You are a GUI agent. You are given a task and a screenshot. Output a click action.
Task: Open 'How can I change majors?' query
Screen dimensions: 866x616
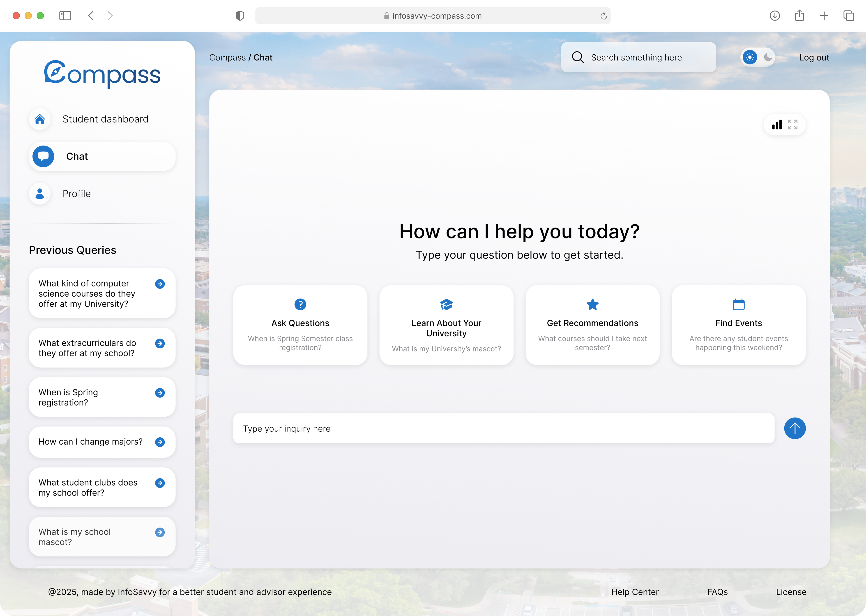click(102, 442)
